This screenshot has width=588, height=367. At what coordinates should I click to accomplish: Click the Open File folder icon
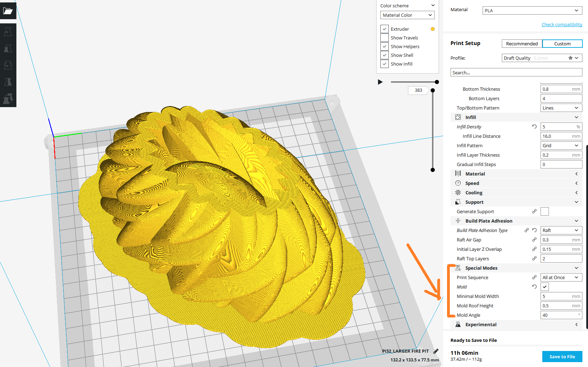pyautogui.click(x=8, y=11)
